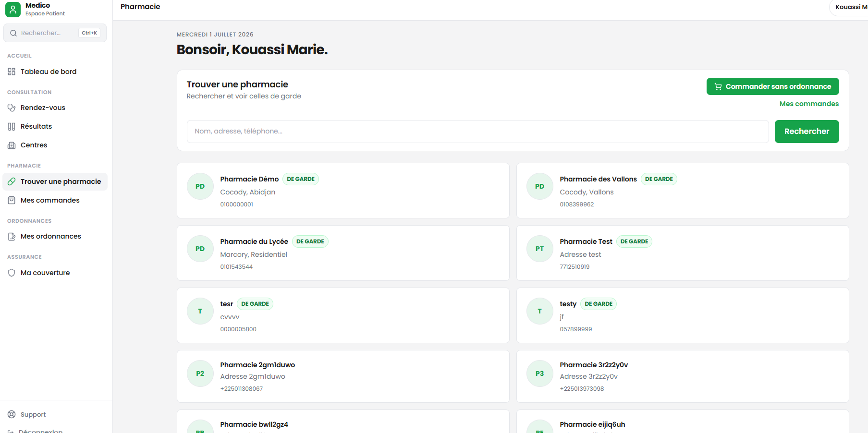This screenshot has height=433, width=868.
Task: Click the DE GARDE badge of Pharmacie Test
Action: (634, 241)
